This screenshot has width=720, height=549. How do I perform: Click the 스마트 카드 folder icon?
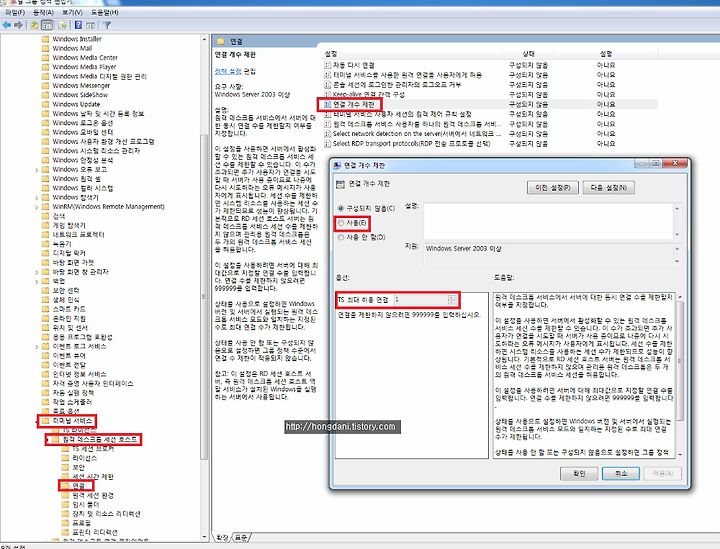45,309
